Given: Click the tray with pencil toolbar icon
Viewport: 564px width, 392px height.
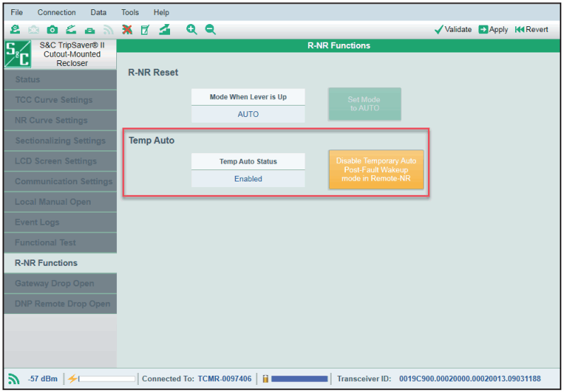Looking at the screenshot, I should (x=72, y=30).
